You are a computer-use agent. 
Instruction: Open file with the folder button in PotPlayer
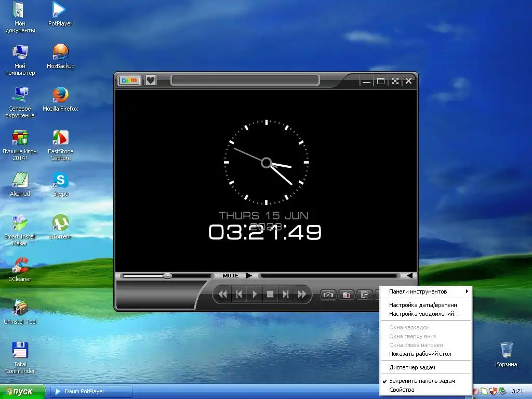tap(346, 295)
